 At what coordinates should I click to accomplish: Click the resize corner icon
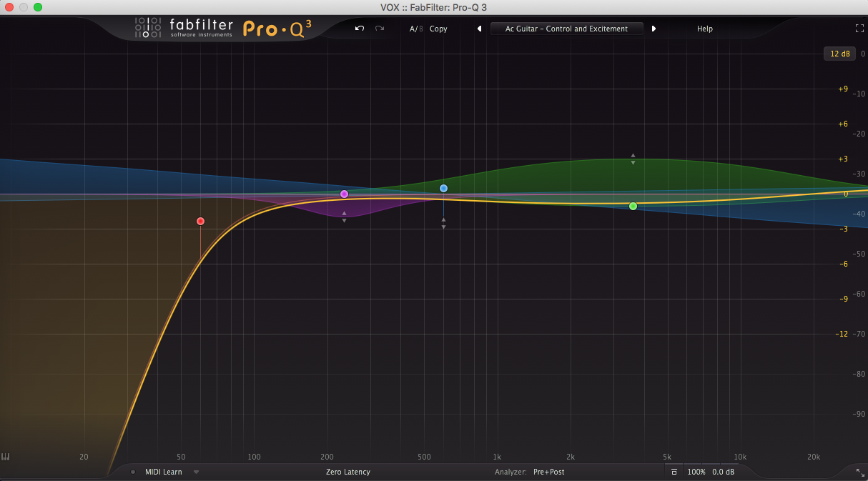pos(859,472)
